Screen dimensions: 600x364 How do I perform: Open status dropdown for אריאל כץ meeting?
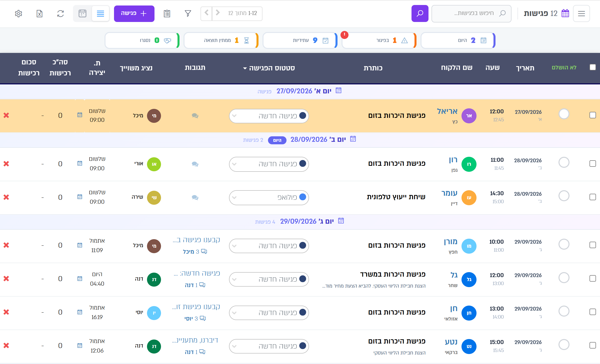coord(269,116)
